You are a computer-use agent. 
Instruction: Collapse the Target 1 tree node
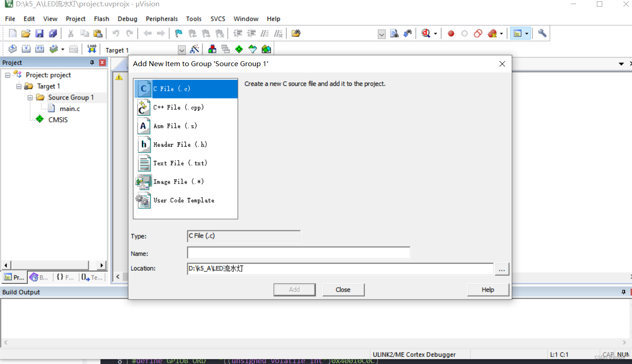point(19,86)
